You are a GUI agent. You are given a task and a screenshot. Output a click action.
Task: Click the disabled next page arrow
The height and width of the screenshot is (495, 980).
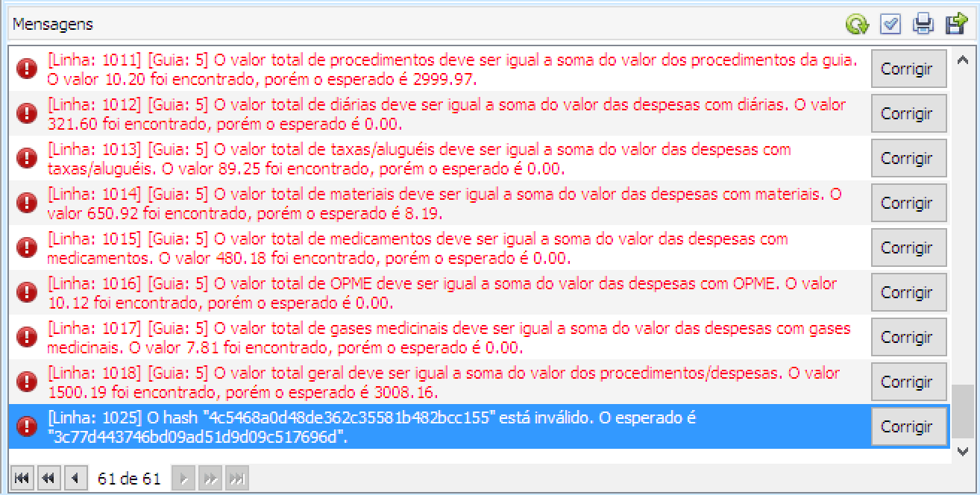(x=185, y=479)
